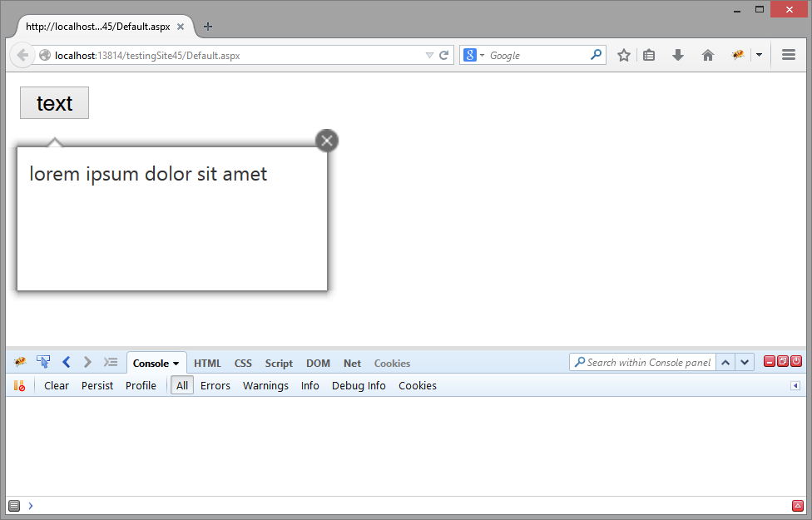Viewport: 812px width, 520px height.
Task: Click the Google search input field
Action: click(538, 56)
